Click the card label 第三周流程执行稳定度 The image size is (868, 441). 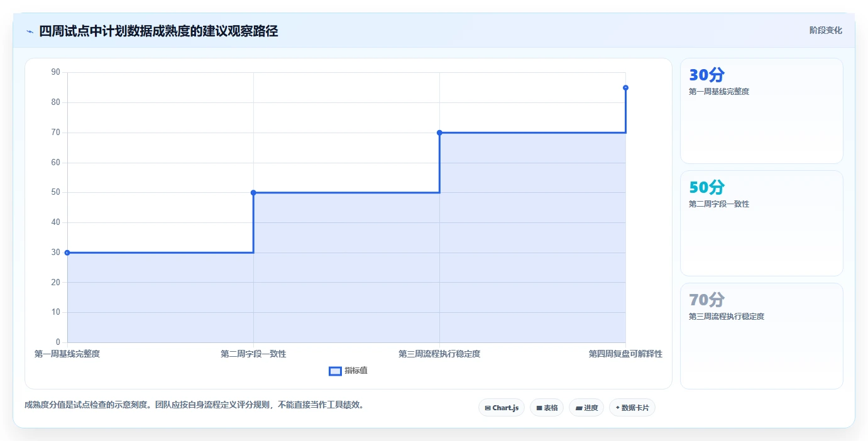point(727,317)
